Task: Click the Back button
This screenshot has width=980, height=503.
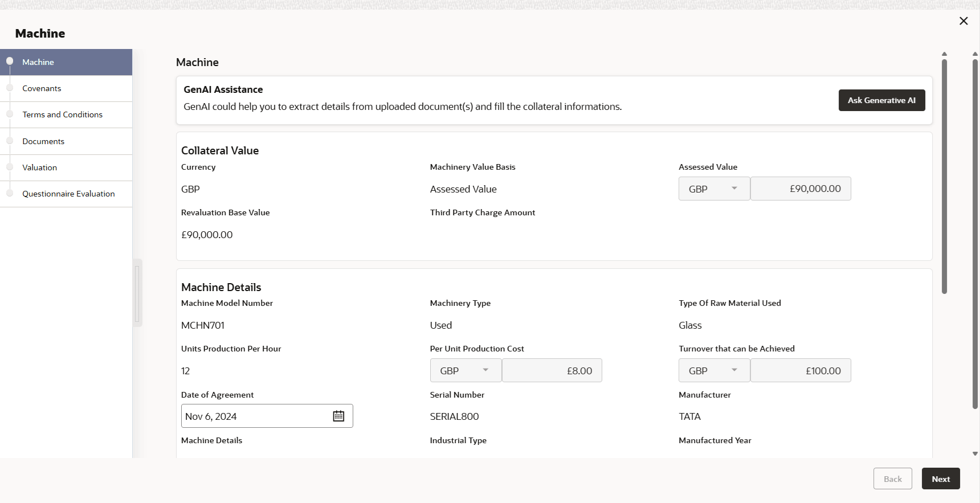Action: (892, 479)
